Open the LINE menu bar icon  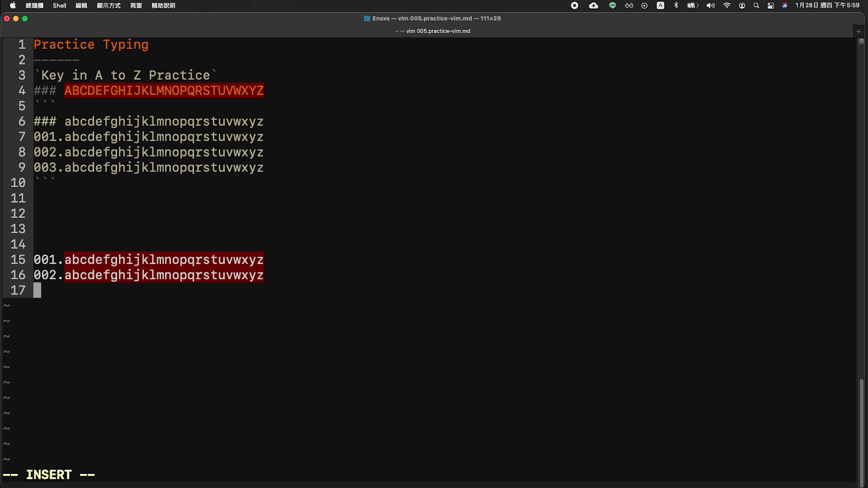click(612, 5)
